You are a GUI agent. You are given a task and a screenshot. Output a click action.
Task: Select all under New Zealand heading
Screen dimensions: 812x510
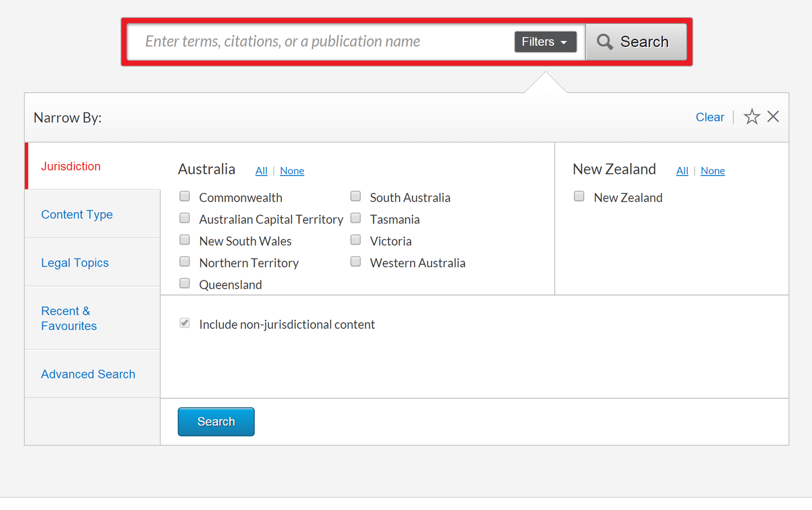(682, 171)
